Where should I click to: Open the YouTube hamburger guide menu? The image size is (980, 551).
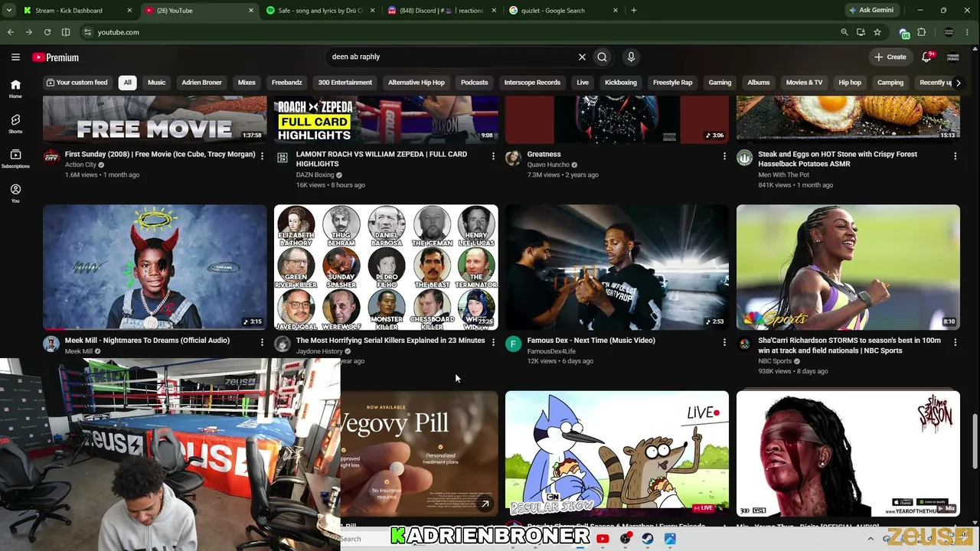15,57
